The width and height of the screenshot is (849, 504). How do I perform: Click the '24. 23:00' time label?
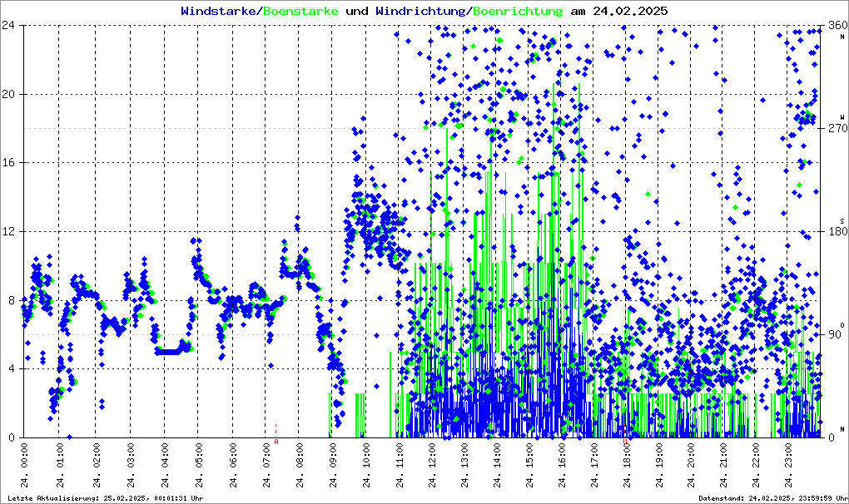(787, 465)
